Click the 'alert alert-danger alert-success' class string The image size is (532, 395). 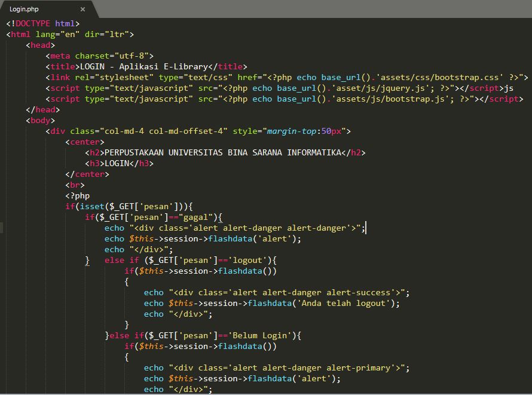[312, 293]
